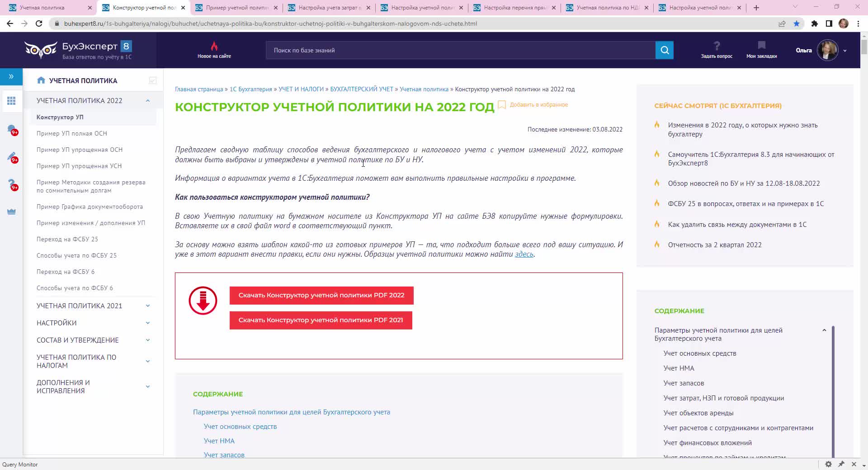Toggle 'Добавить в избранное' bookmark

(502, 105)
